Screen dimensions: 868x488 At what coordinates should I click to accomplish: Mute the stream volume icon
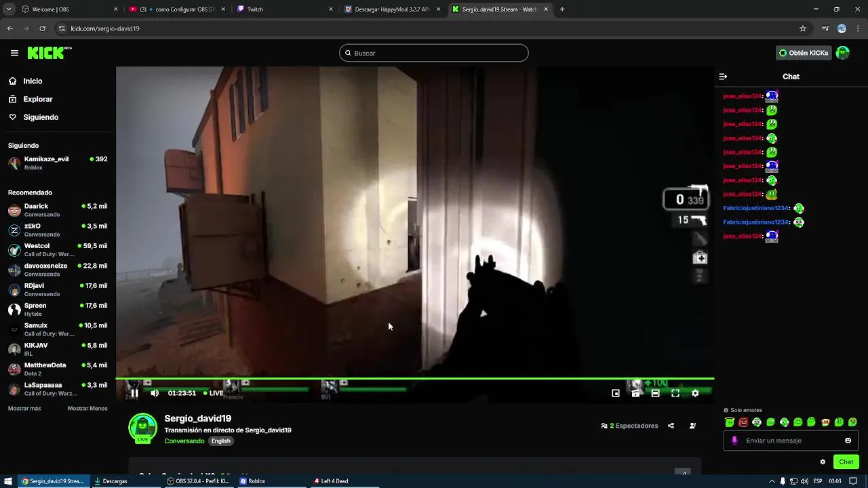(x=155, y=393)
